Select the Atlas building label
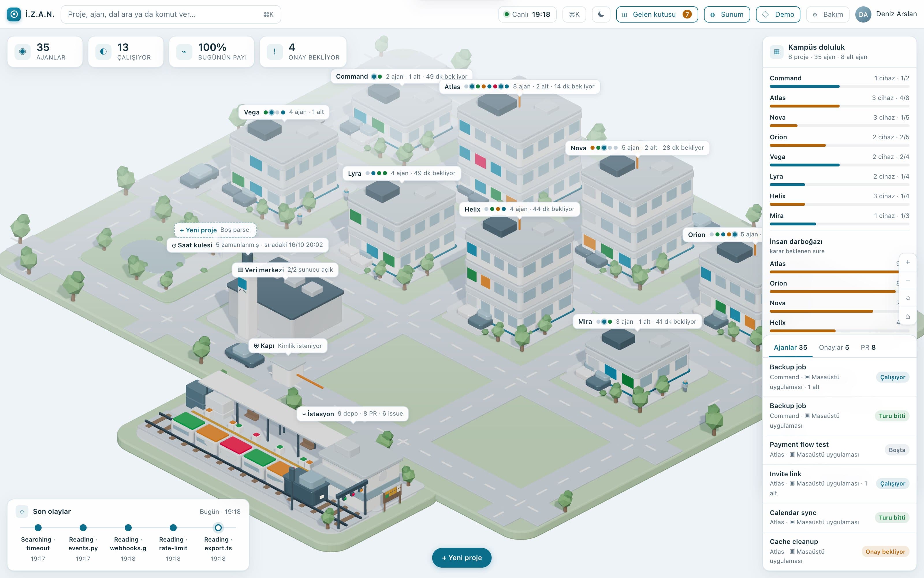 point(519,87)
